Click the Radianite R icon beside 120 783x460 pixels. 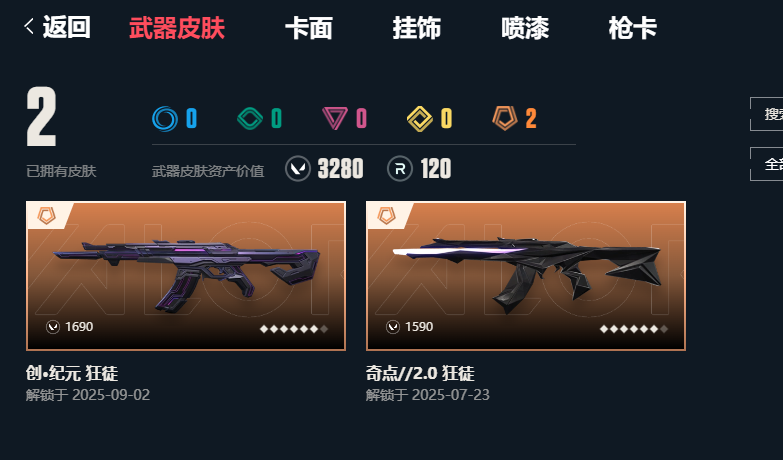(x=400, y=168)
